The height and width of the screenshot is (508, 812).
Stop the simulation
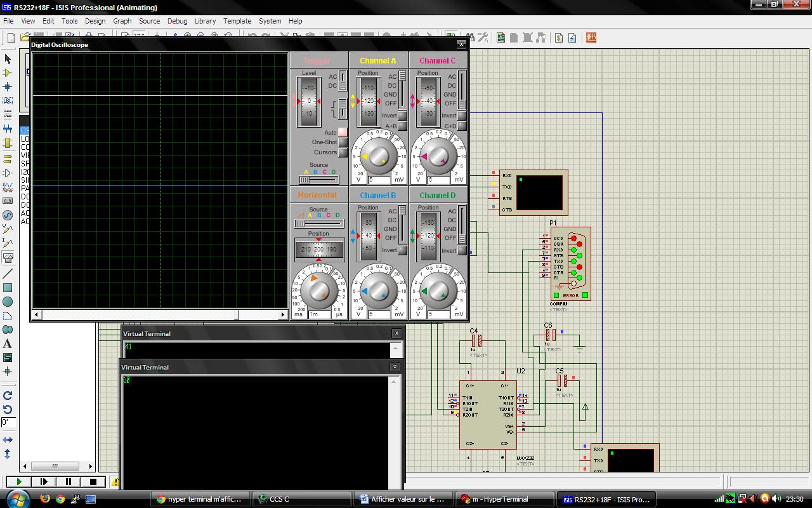[x=93, y=482]
